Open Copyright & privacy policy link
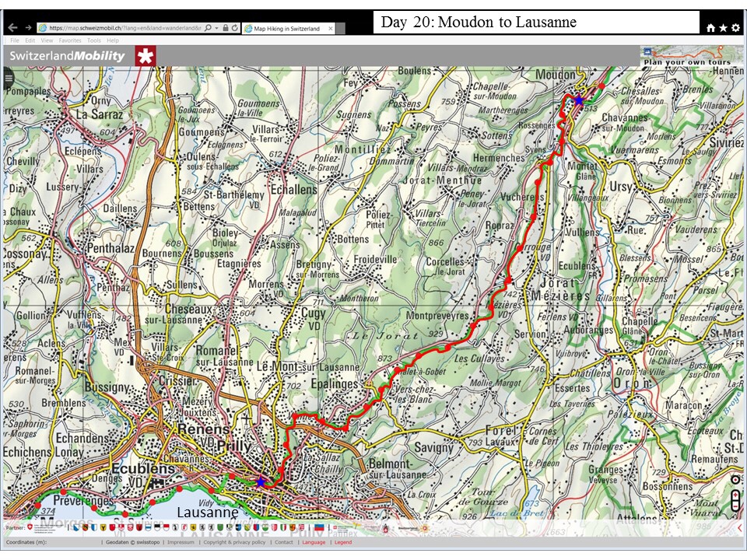This screenshot has width=747, height=560. pos(235,542)
